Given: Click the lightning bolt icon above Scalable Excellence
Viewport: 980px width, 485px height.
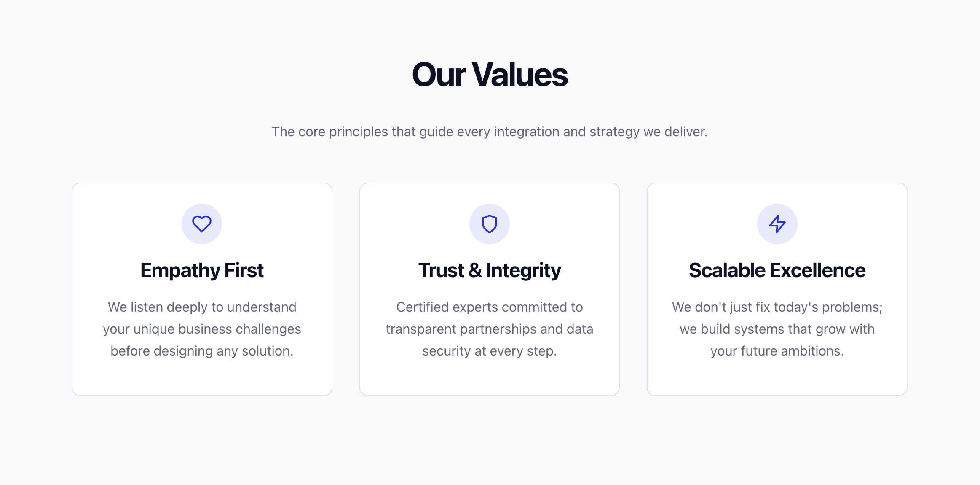Looking at the screenshot, I should 777,224.
